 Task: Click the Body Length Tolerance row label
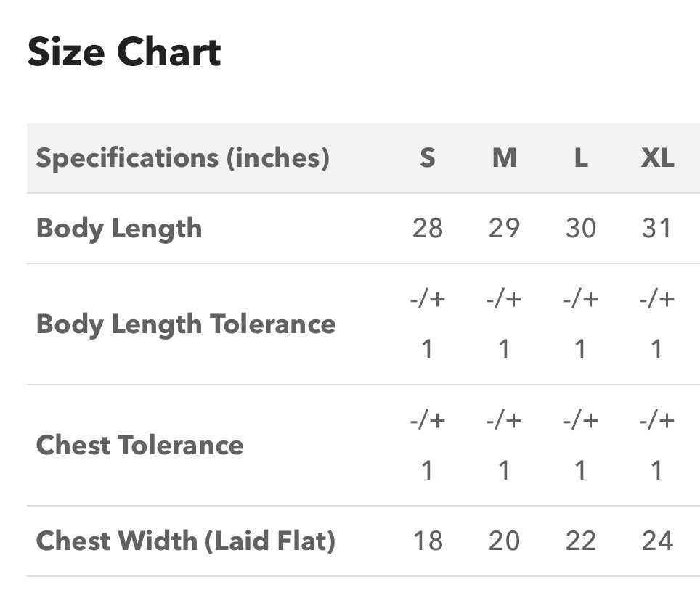tap(186, 324)
